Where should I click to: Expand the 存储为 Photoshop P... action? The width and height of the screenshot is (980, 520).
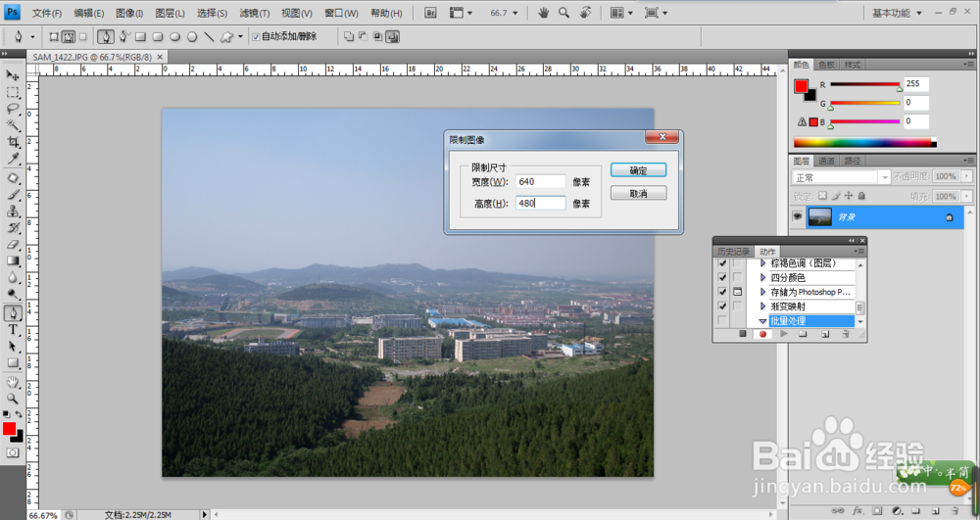coord(762,292)
